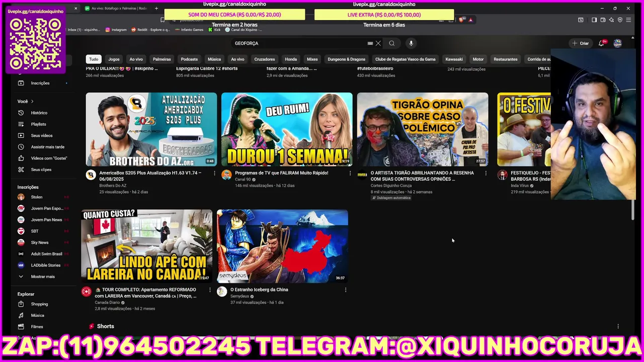This screenshot has width=644, height=362.
Task: Open Música under Explorar
Action: (x=37, y=315)
